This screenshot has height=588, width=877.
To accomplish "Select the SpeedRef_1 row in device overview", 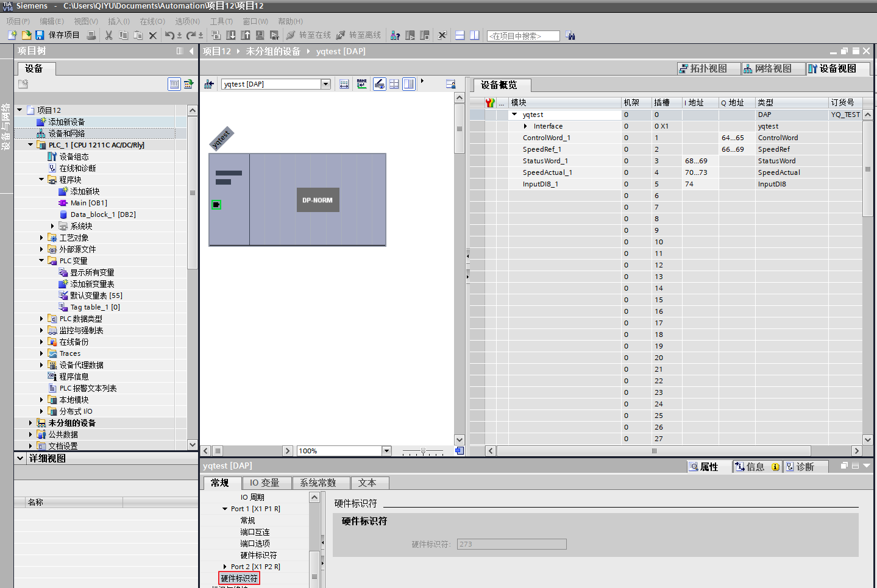I will (666, 149).
